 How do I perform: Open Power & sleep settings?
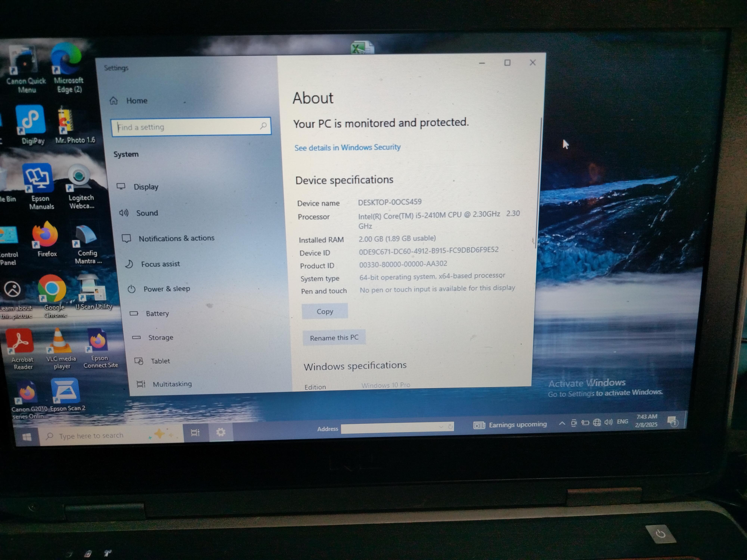click(x=159, y=289)
